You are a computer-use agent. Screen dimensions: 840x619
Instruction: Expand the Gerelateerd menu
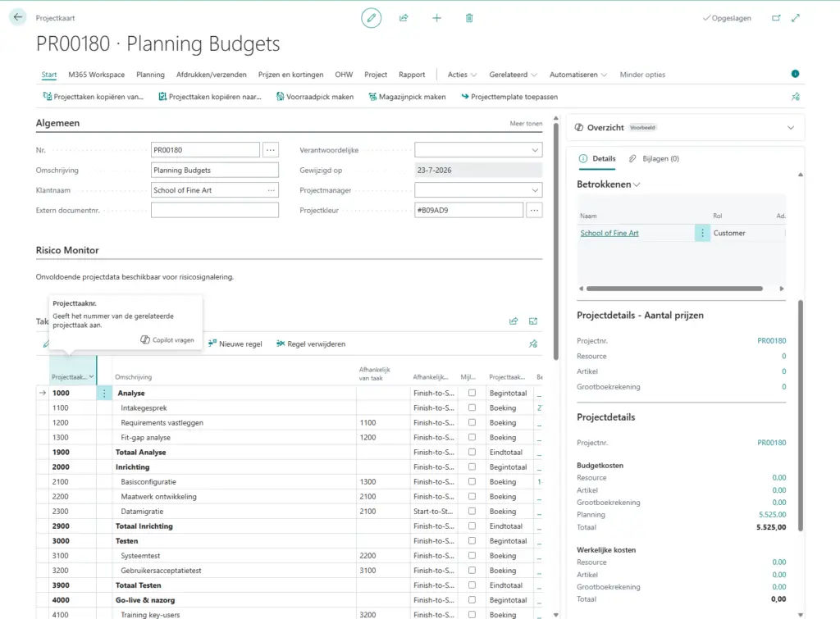click(x=514, y=75)
